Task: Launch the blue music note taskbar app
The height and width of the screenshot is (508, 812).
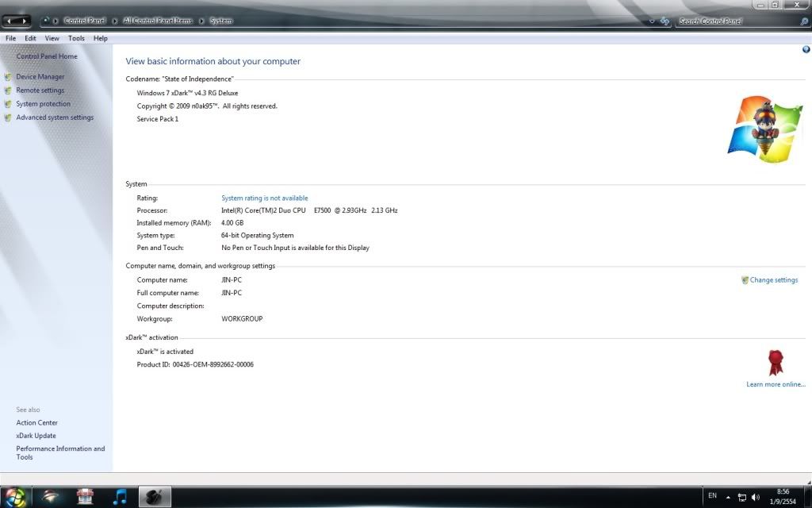Action: (120, 497)
